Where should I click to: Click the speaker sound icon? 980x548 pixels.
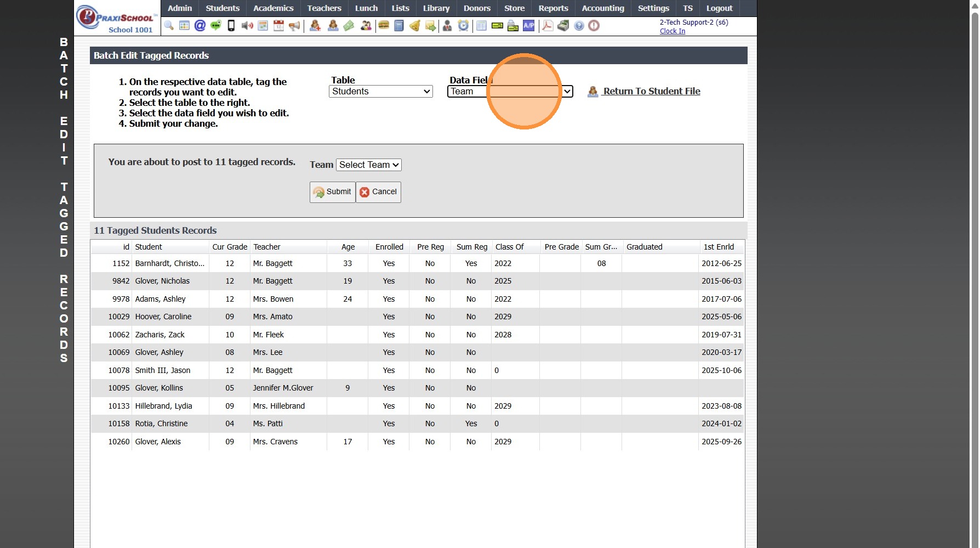(247, 26)
